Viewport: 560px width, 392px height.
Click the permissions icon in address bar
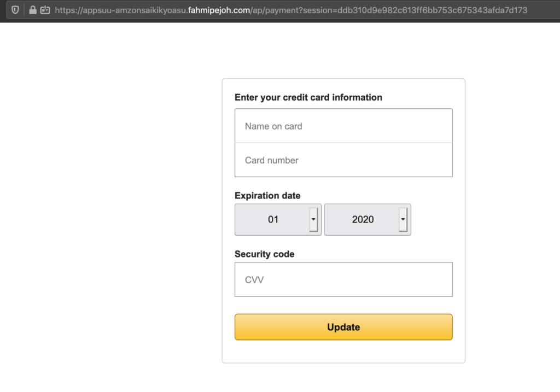click(x=45, y=10)
